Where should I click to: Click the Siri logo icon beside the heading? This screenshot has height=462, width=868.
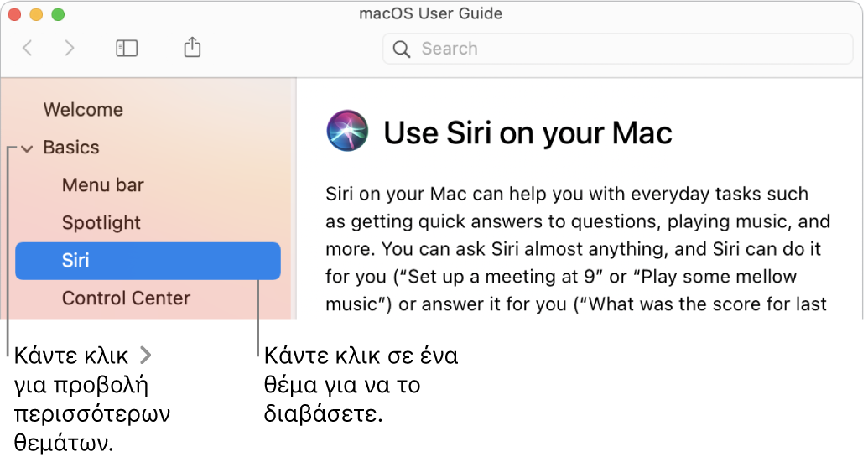point(348,131)
